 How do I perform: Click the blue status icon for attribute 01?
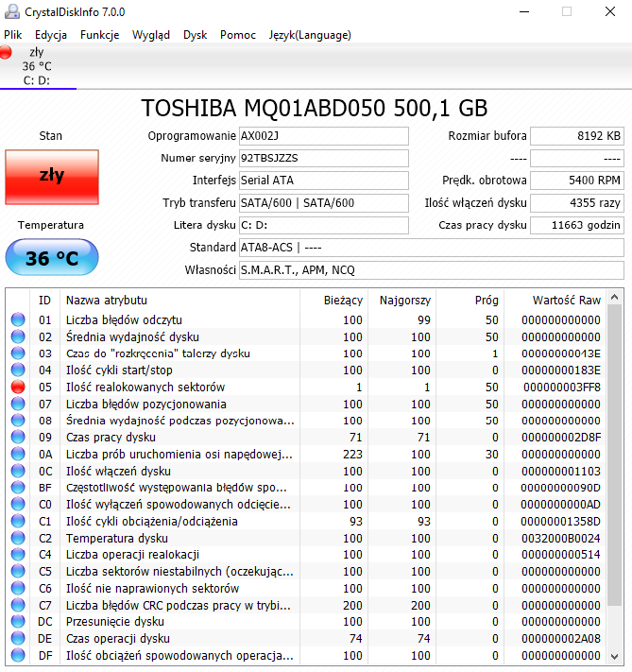tap(18, 319)
